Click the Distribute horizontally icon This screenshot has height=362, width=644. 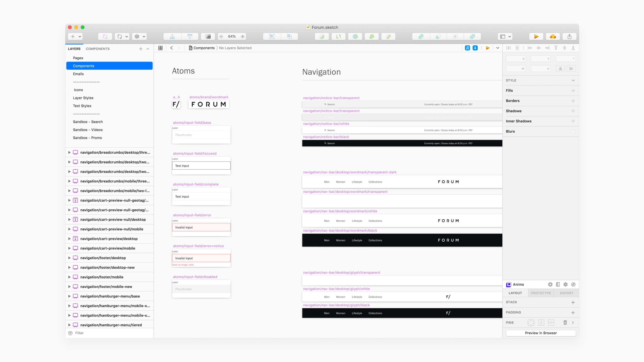coord(508,48)
